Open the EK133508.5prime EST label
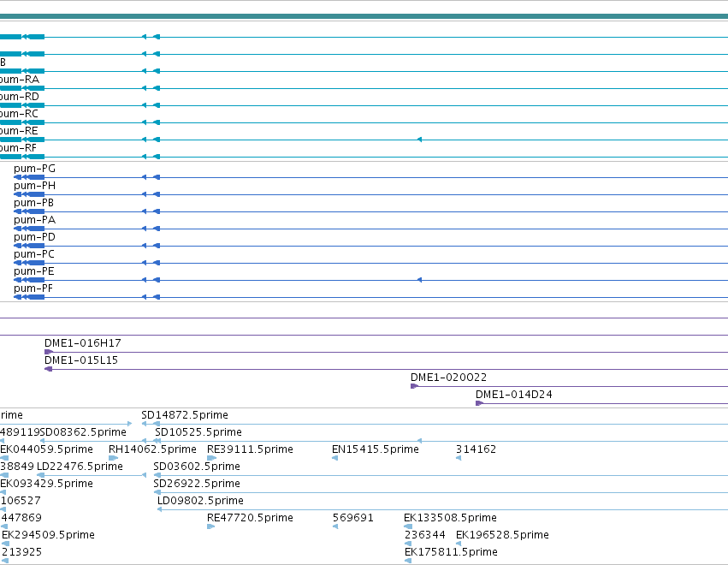Screen dimensions: 728x565 coord(450,518)
